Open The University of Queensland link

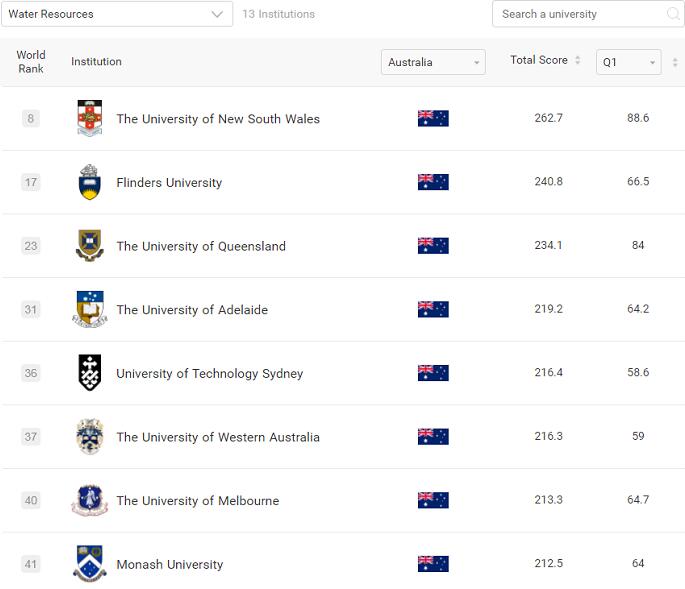click(201, 246)
